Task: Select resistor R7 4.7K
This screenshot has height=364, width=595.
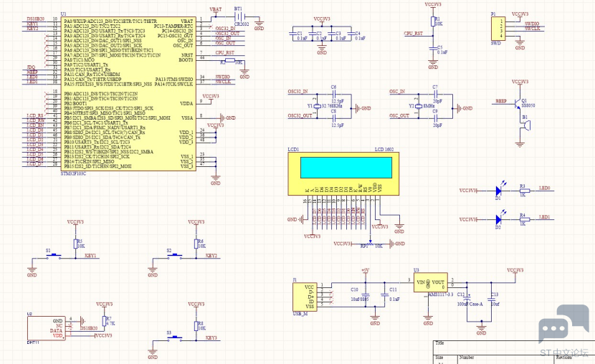Action: 104,321
